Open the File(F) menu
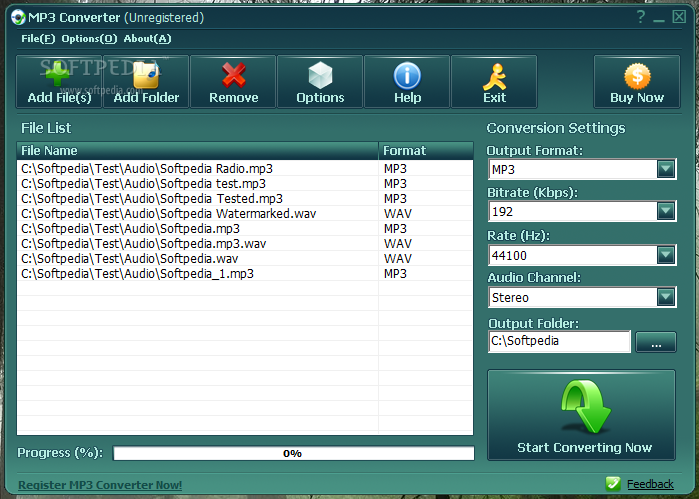This screenshot has height=499, width=699. tap(38, 39)
